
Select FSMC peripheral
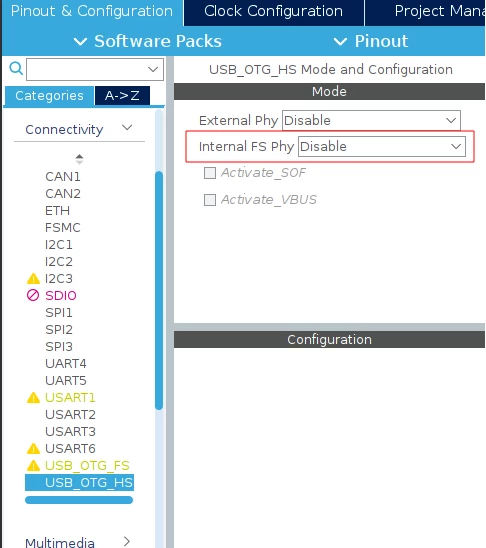coord(63,228)
